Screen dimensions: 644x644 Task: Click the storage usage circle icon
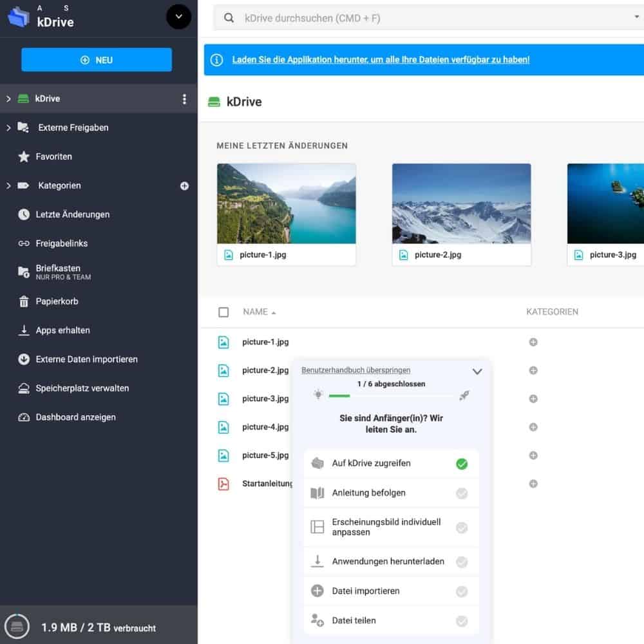pos(17,627)
